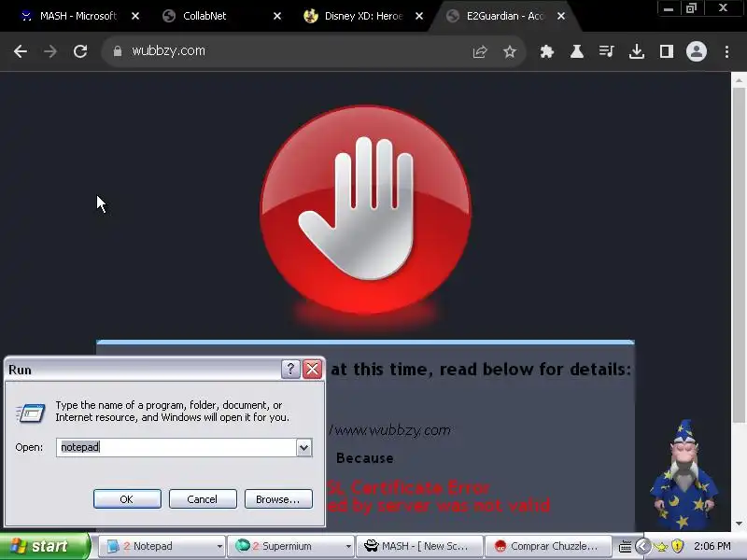Screen dimensions: 747x560
Task: Open the profile avatar icon
Action: point(696,51)
